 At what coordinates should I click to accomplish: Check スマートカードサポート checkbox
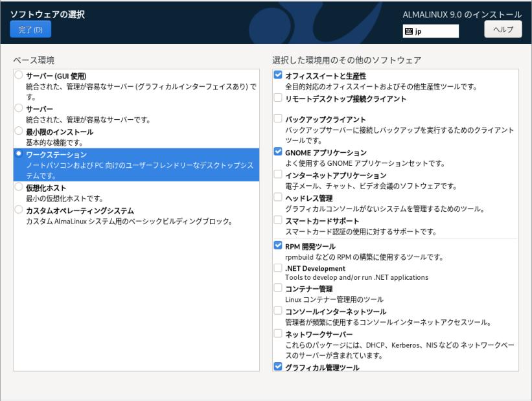[x=278, y=220]
